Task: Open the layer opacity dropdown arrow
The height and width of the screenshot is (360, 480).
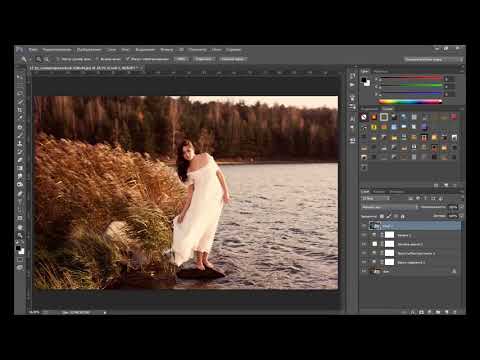Action: (x=461, y=207)
